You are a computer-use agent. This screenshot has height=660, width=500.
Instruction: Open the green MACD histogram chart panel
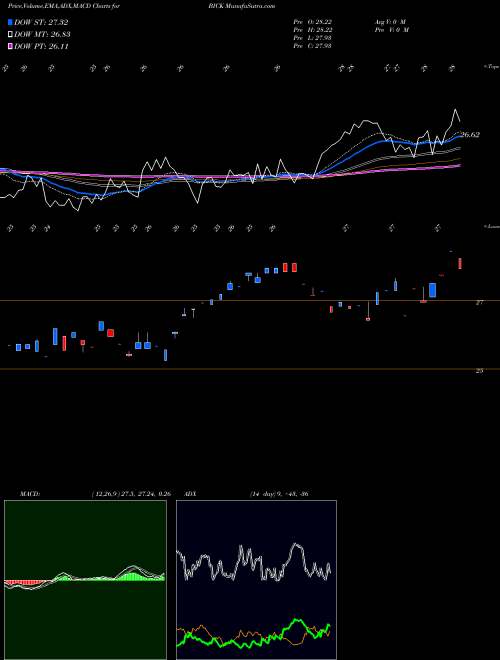85,580
